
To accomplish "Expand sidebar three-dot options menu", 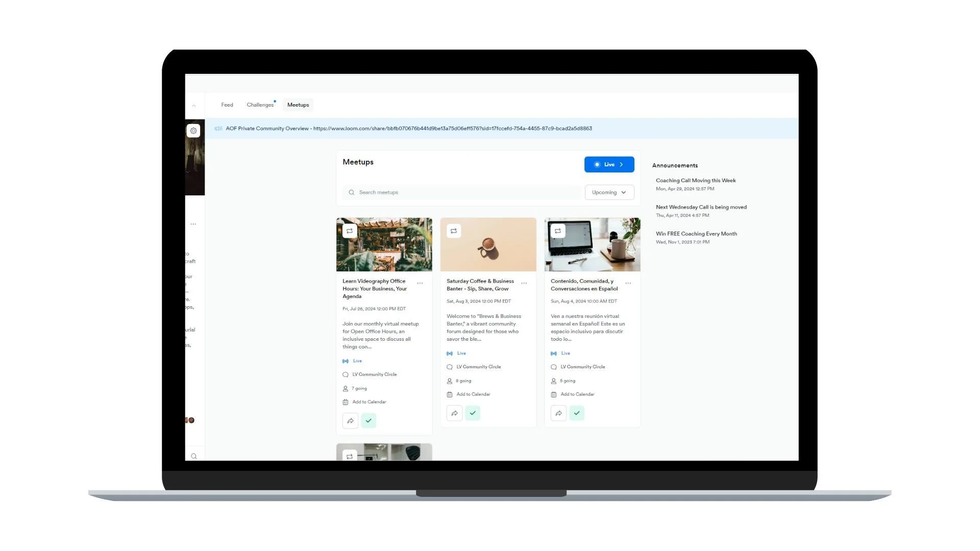I will click(193, 224).
